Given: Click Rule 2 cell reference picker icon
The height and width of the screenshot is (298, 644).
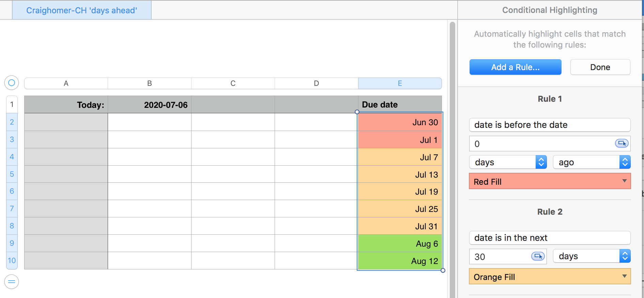Looking at the screenshot, I should [538, 256].
